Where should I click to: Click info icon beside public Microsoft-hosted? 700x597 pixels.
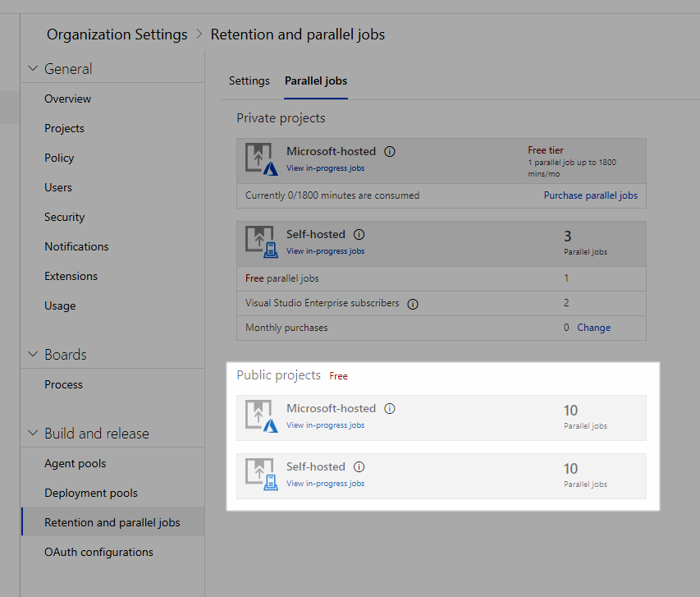click(x=390, y=409)
